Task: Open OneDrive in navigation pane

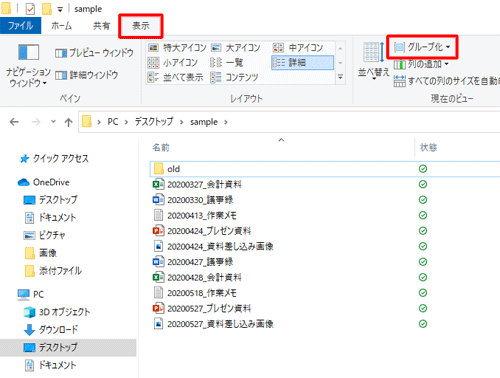Action: (43, 182)
